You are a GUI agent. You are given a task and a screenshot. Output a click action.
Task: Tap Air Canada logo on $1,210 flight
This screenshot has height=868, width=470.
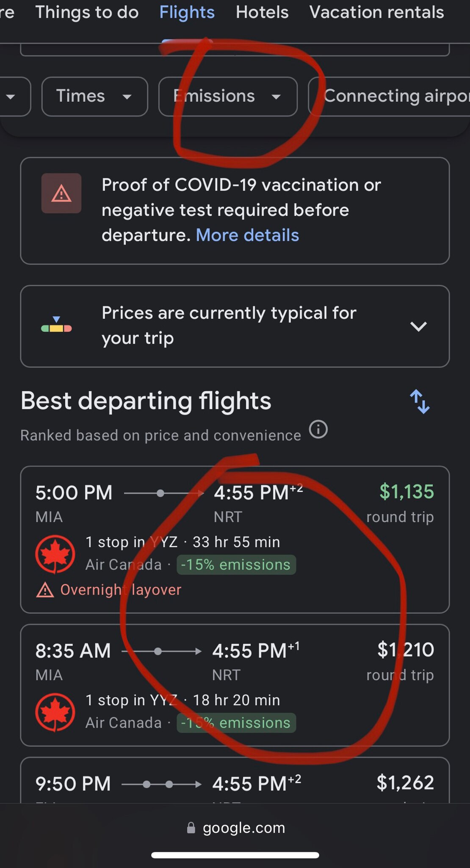pyautogui.click(x=55, y=712)
